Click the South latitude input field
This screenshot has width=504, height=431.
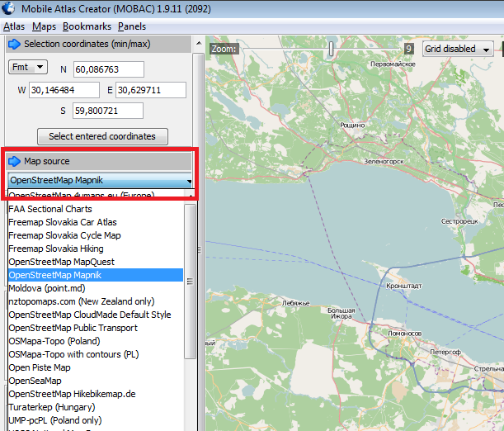108,111
